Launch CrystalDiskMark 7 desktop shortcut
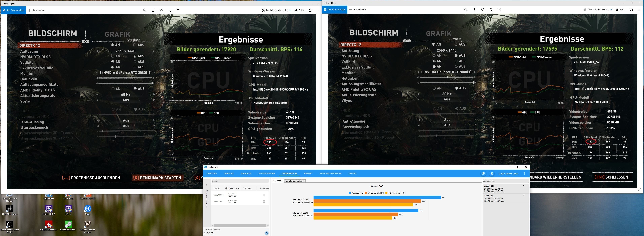 point(68,226)
